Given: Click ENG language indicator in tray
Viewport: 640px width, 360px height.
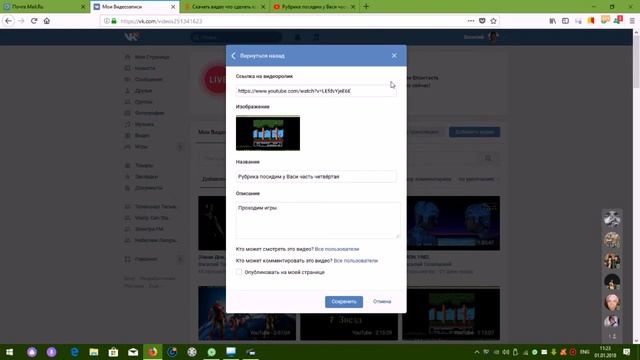Looking at the screenshot, I should (584, 352).
